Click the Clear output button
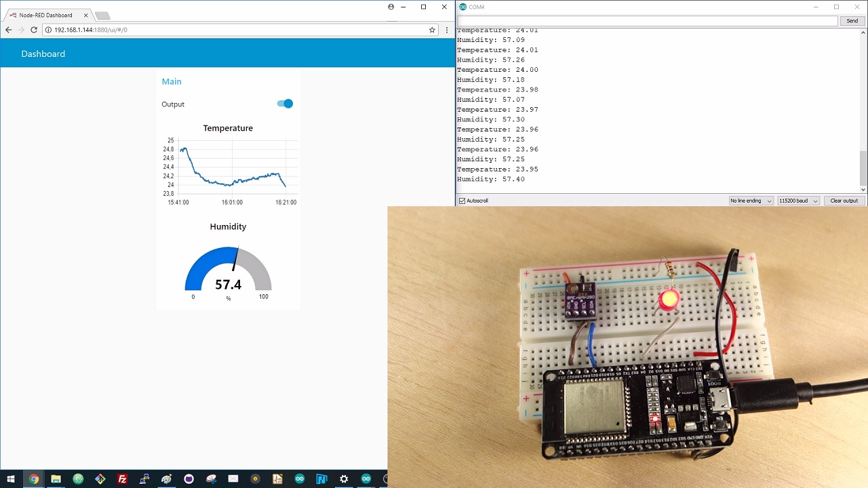 [x=844, y=200]
